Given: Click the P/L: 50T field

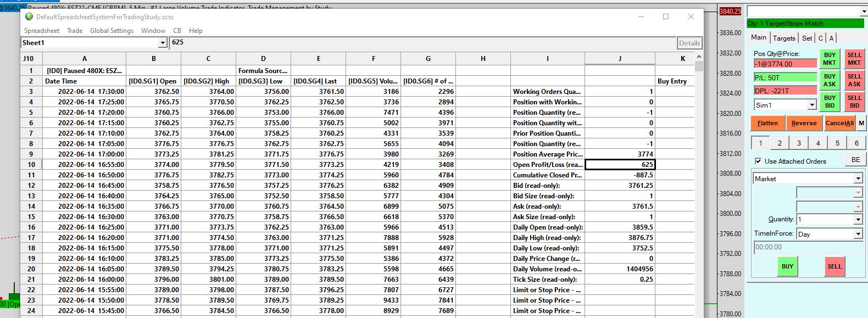Looking at the screenshot, I should pos(785,77).
